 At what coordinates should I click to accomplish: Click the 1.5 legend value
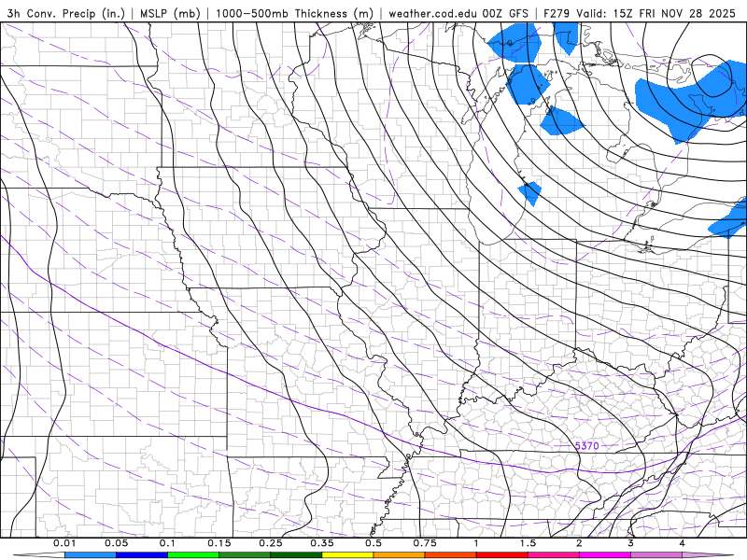coord(528,543)
